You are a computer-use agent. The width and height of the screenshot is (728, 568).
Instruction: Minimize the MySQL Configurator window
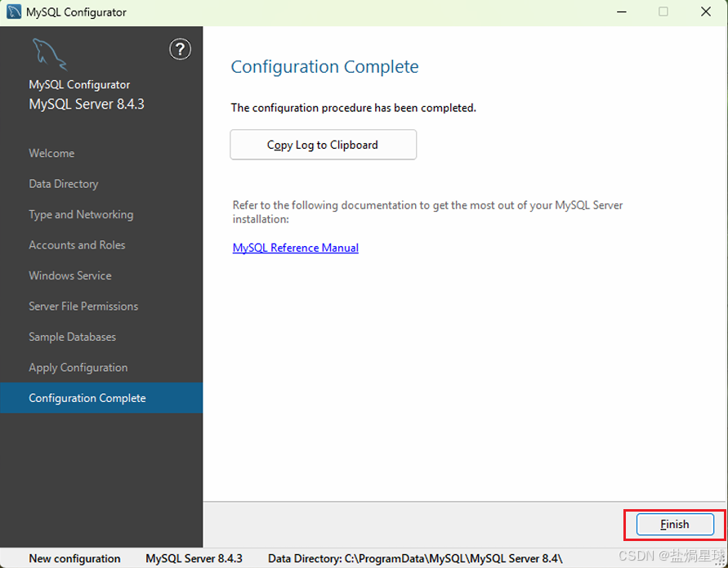tap(622, 11)
